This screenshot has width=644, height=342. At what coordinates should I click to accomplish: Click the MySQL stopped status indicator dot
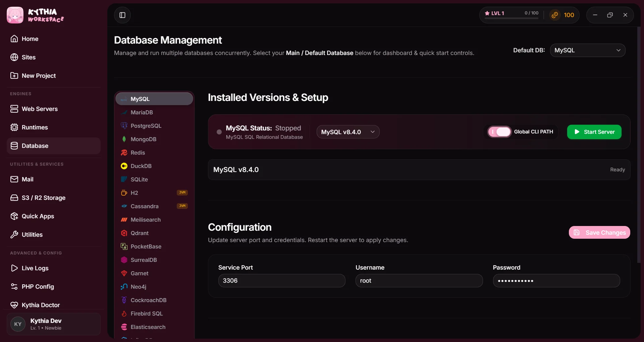click(219, 132)
